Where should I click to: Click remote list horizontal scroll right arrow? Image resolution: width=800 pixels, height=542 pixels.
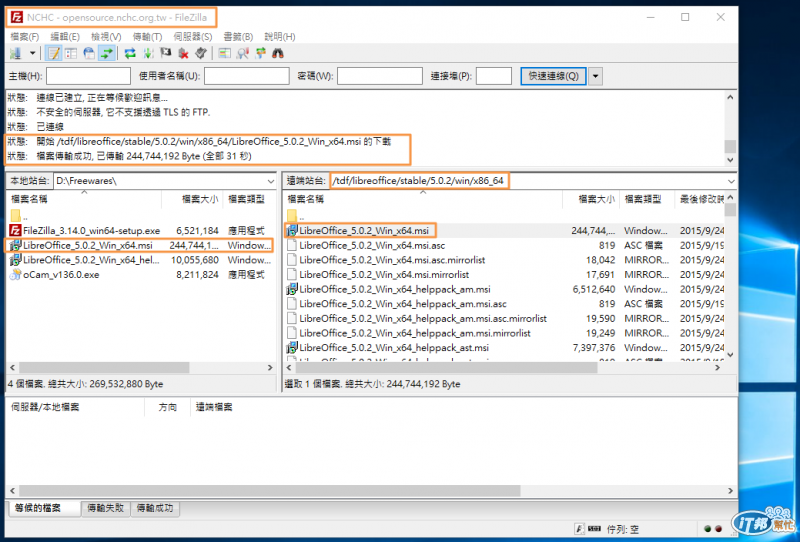pyautogui.click(x=718, y=367)
